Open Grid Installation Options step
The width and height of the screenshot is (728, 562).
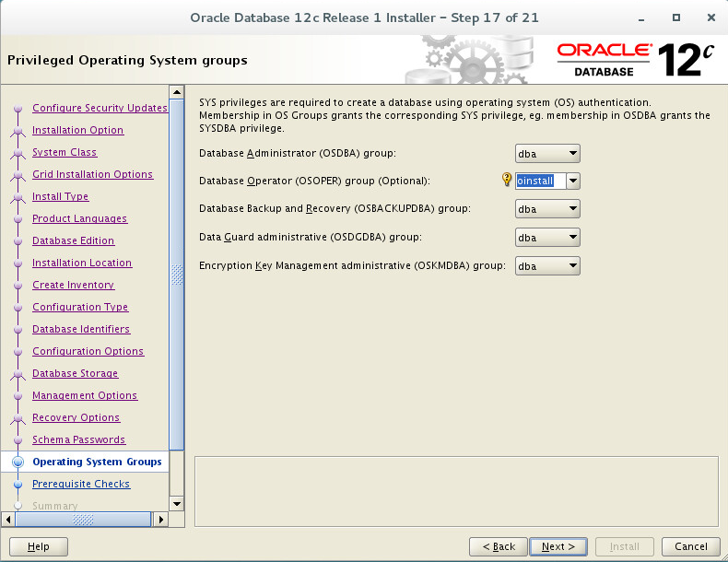click(x=92, y=174)
